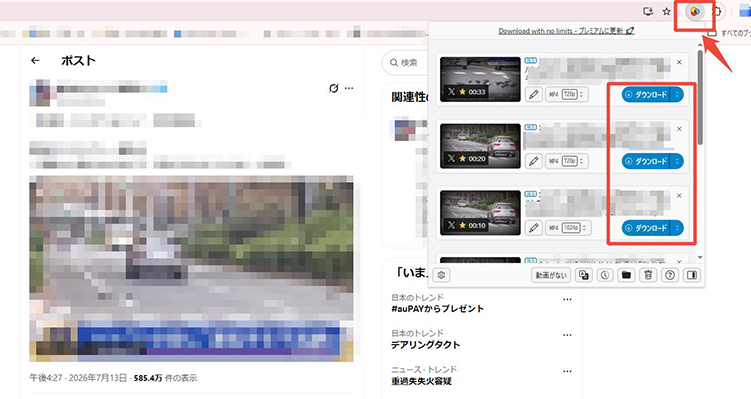Image resolution: width=751 pixels, height=399 pixels.
Task: Click the translate icon in popup footer
Action: [x=583, y=275]
